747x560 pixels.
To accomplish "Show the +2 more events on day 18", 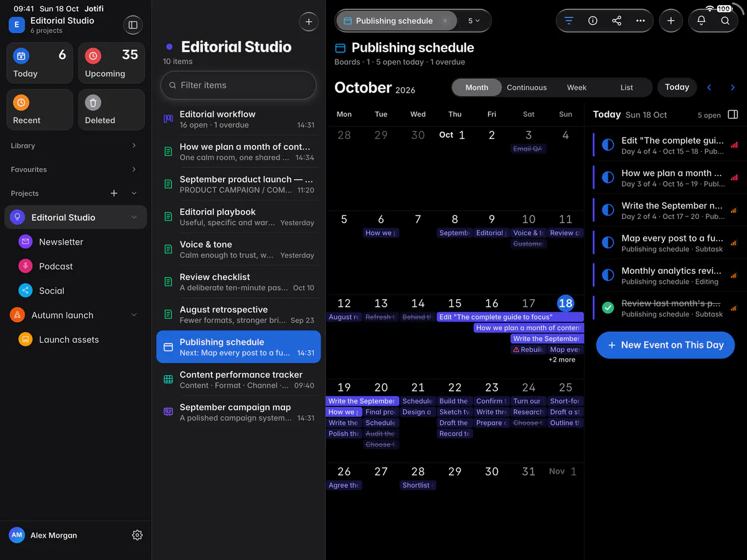I will [561, 360].
